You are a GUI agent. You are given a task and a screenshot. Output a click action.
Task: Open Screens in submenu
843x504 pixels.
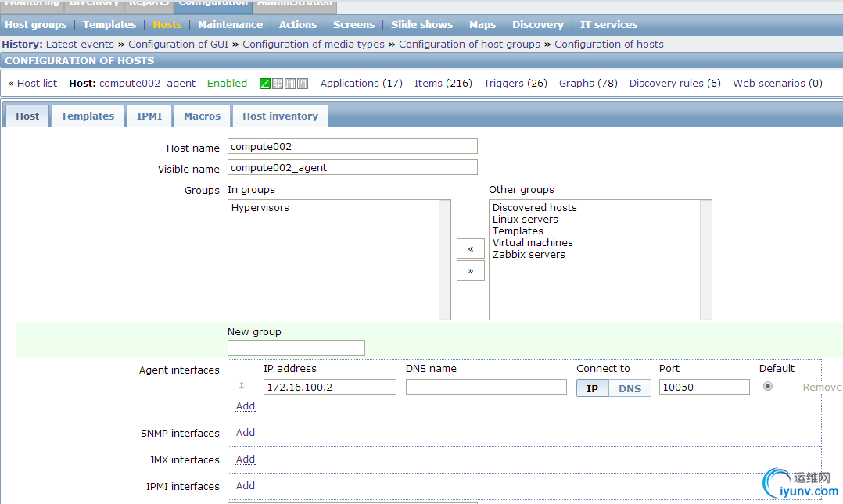353,25
